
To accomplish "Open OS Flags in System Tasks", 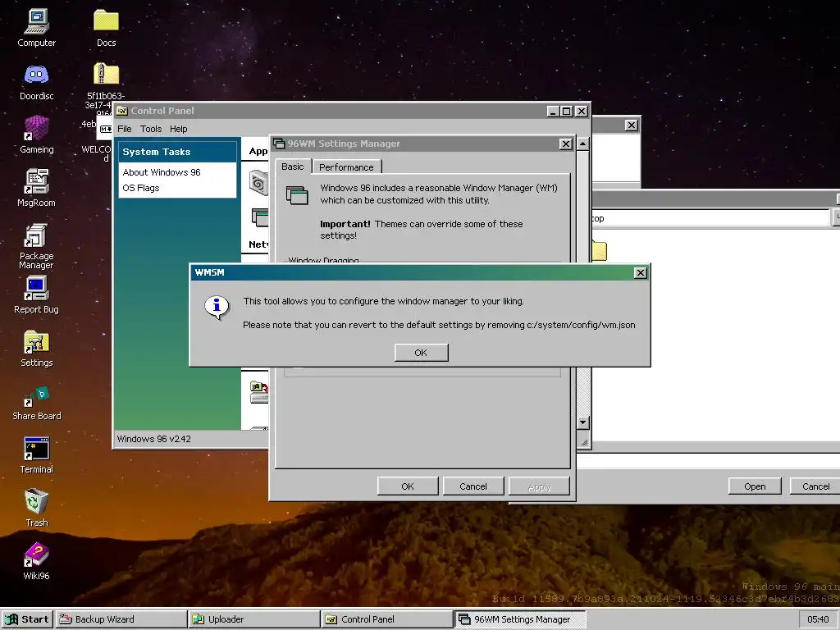I will pos(141,188).
